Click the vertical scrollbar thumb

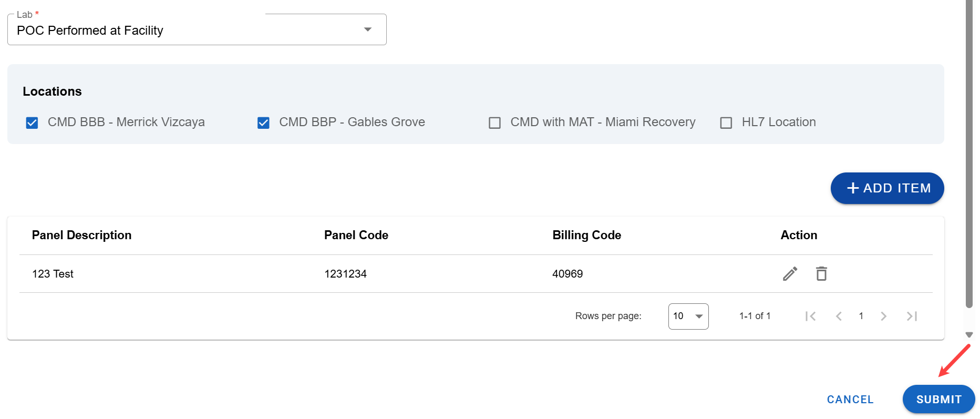(969, 152)
